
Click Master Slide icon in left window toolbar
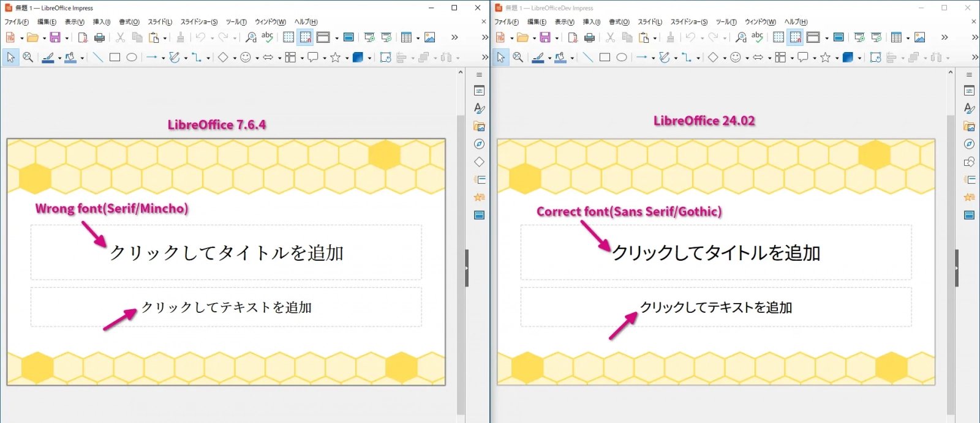(349, 37)
